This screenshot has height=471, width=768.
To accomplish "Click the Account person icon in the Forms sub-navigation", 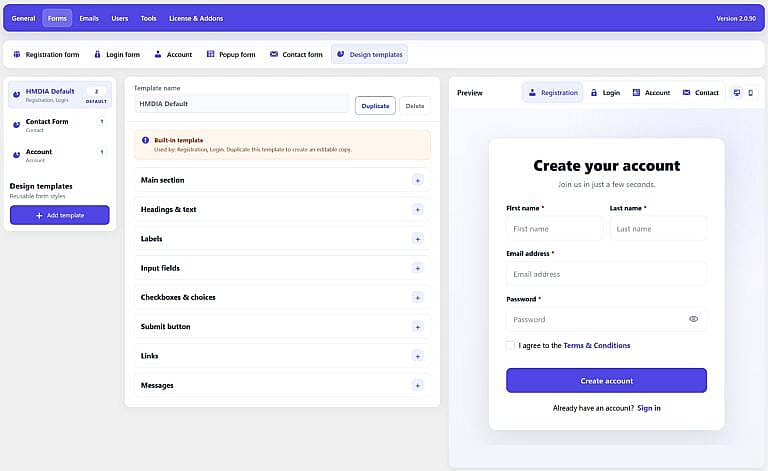I will pos(158,54).
